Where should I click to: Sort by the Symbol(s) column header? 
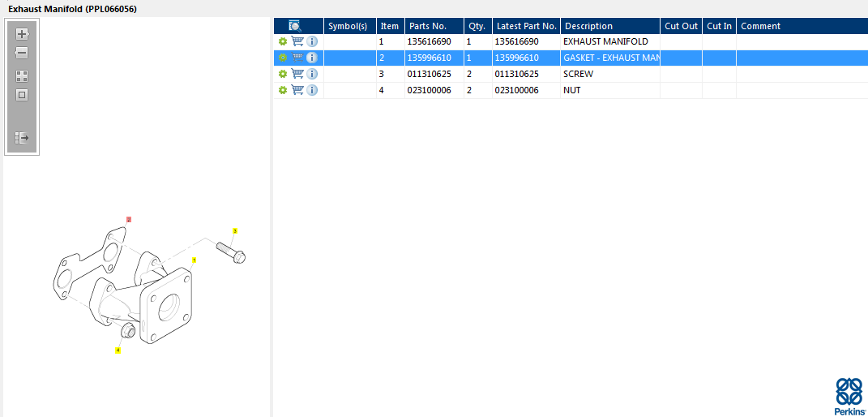click(350, 26)
